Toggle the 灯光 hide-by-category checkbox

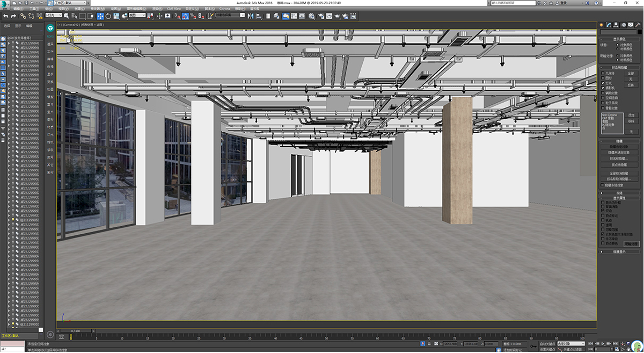(602, 83)
